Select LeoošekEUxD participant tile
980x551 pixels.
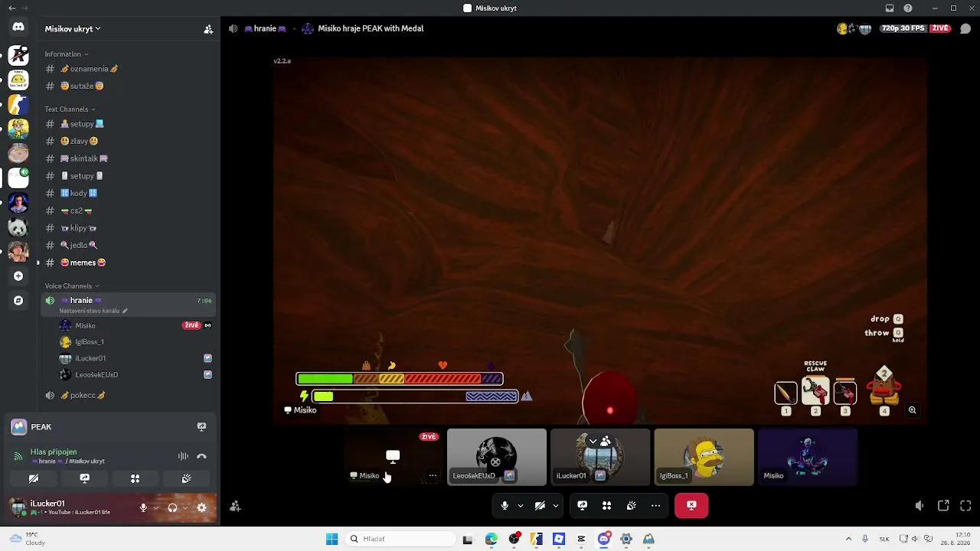pyautogui.click(x=497, y=457)
